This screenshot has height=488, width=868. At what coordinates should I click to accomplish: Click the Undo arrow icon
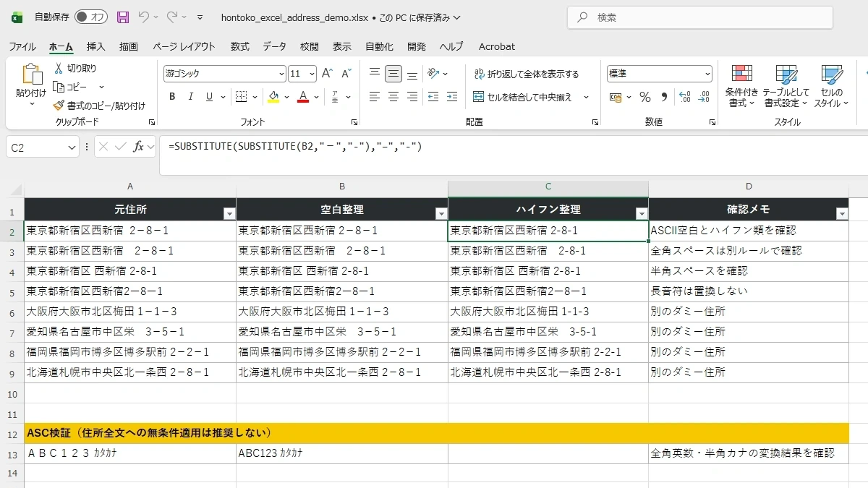pyautogui.click(x=143, y=17)
